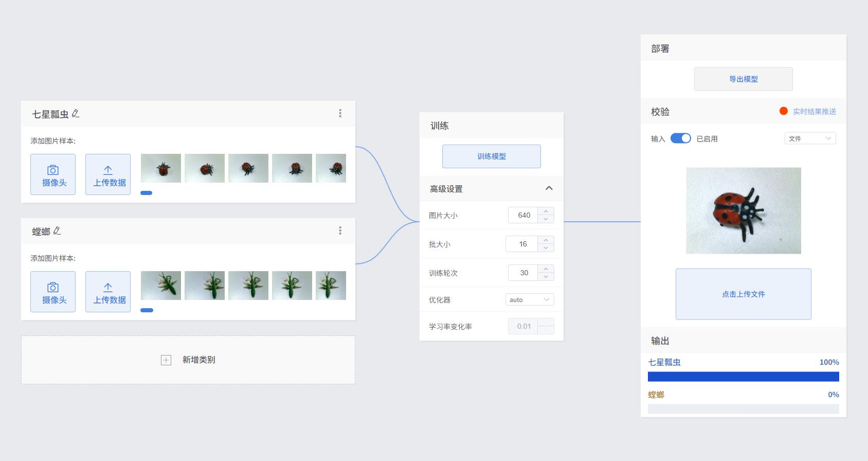Click the 摄像头 camera button in 七星瓢虫 card
Image resolution: width=868 pixels, height=461 pixels.
(53, 174)
